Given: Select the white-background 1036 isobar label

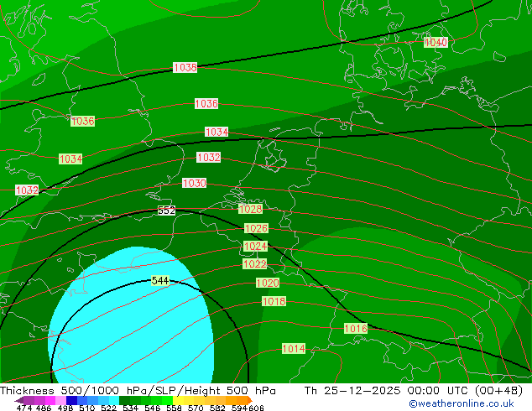Looking at the screenshot, I should (x=206, y=103).
